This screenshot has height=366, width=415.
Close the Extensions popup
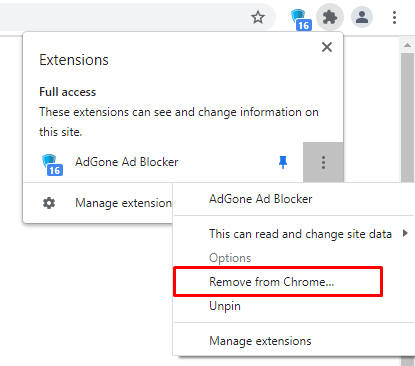[327, 47]
